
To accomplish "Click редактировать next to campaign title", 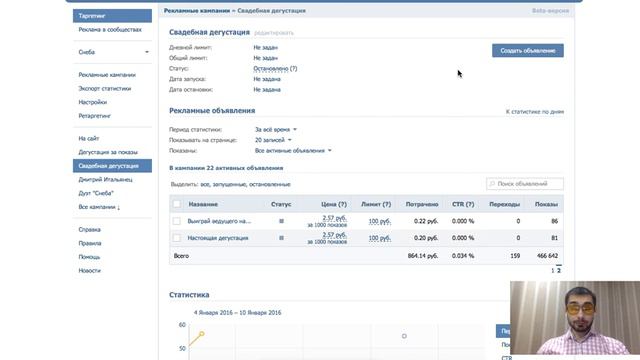I will [274, 33].
